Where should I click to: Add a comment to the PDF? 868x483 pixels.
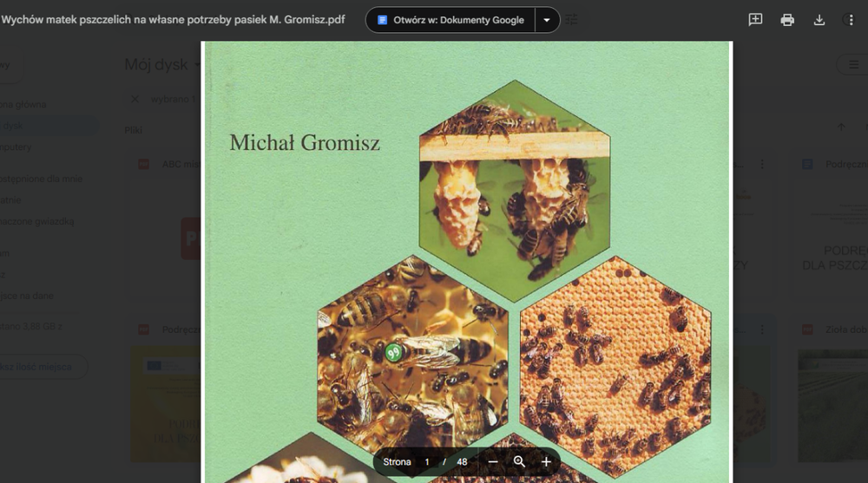pos(755,20)
